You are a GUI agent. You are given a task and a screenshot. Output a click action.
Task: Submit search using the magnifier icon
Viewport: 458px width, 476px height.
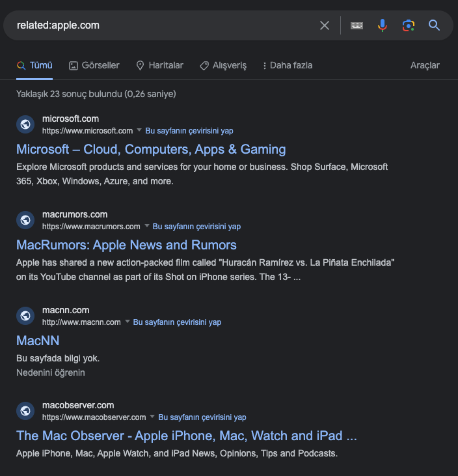click(x=434, y=25)
